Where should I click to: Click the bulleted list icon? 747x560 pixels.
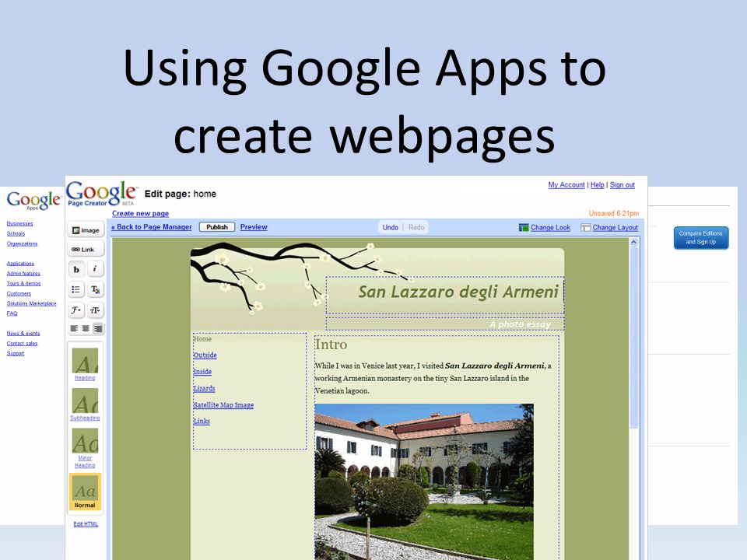point(76,289)
